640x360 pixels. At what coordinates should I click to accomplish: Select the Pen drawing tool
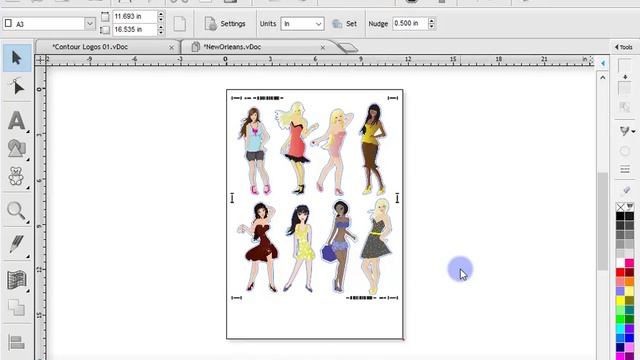[17, 244]
